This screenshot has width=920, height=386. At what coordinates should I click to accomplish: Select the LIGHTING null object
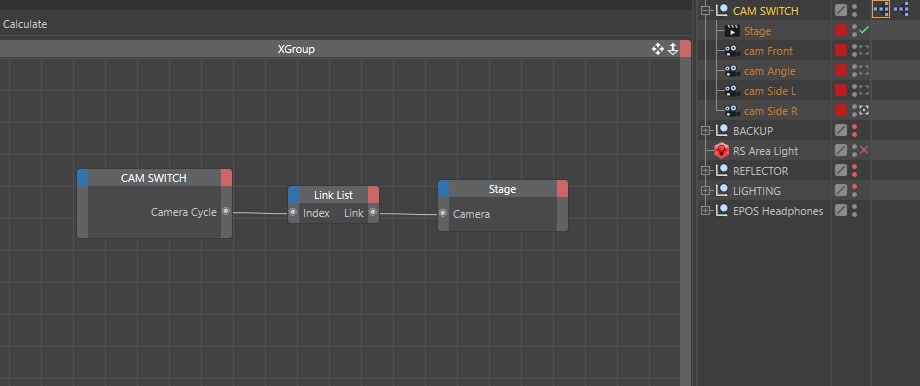[757, 191]
